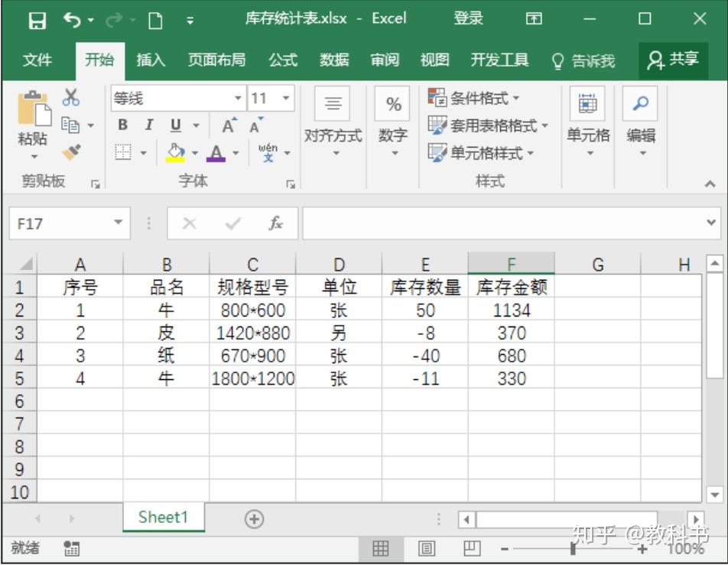Switch to the 开发工具 tab
Viewport: 728px width, 565px height.
499,60
